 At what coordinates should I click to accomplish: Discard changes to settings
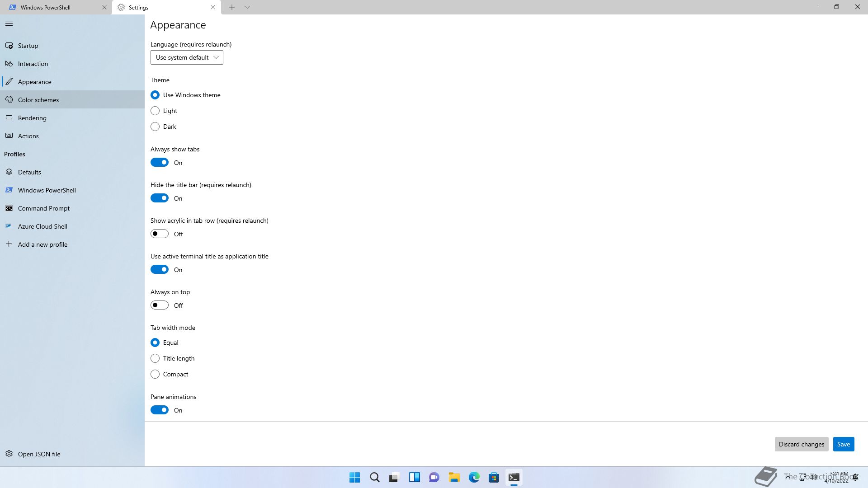pyautogui.click(x=802, y=444)
